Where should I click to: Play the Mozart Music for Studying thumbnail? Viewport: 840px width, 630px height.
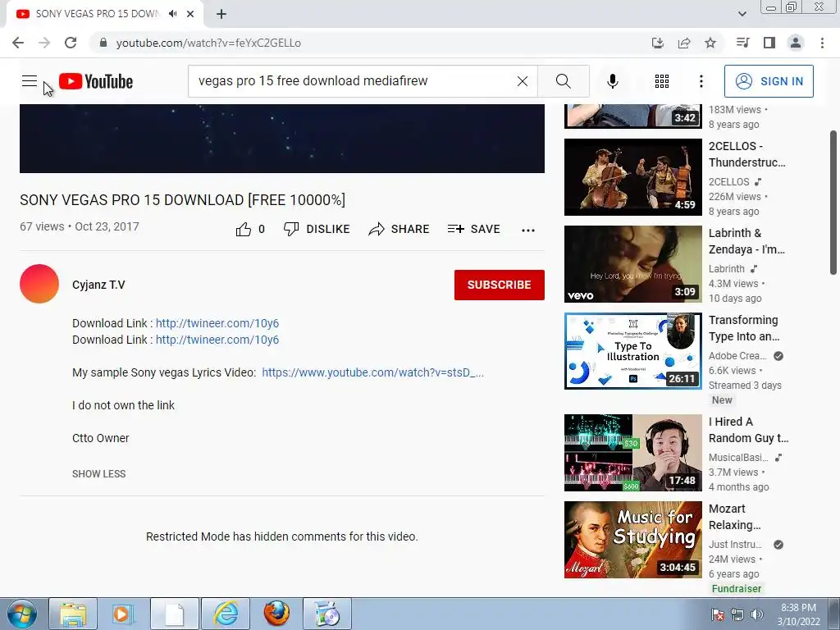pyautogui.click(x=633, y=540)
